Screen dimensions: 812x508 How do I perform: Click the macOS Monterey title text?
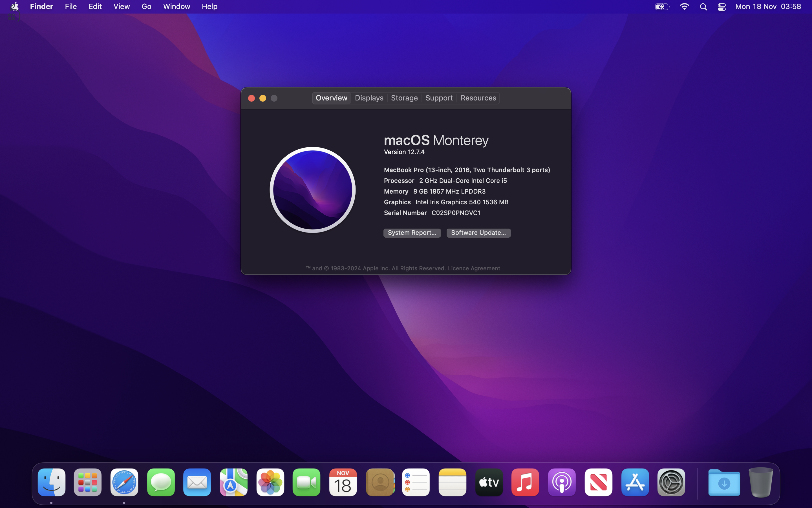click(x=436, y=141)
